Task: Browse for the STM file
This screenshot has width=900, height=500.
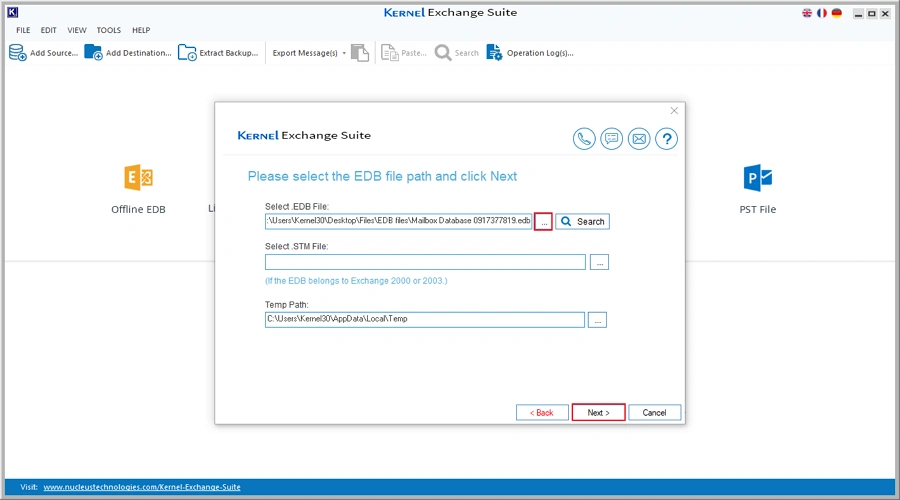Action: 599,262
